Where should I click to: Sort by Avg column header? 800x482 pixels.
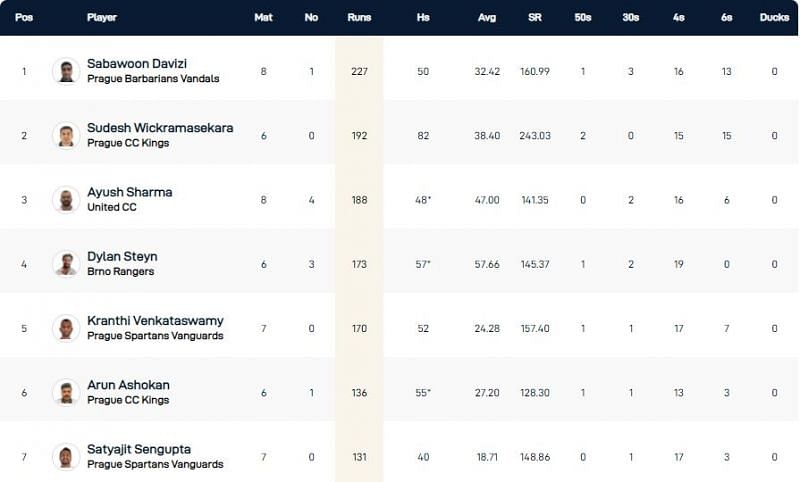click(x=487, y=18)
